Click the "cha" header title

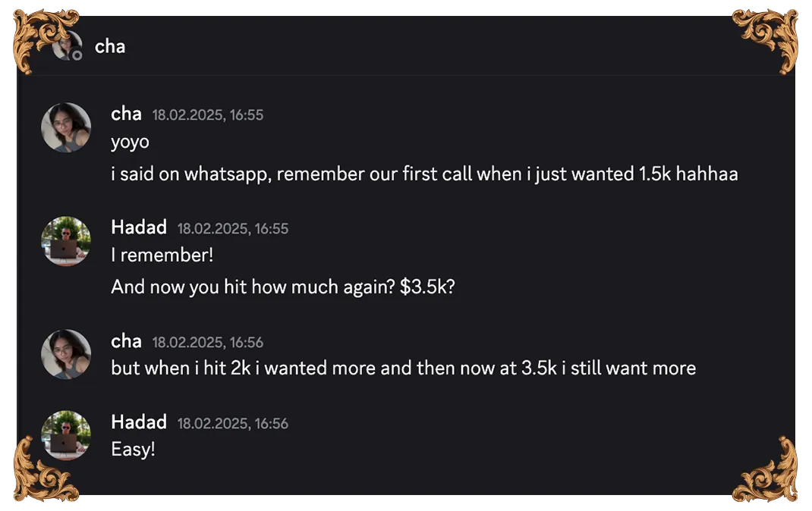tap(110, 46)
